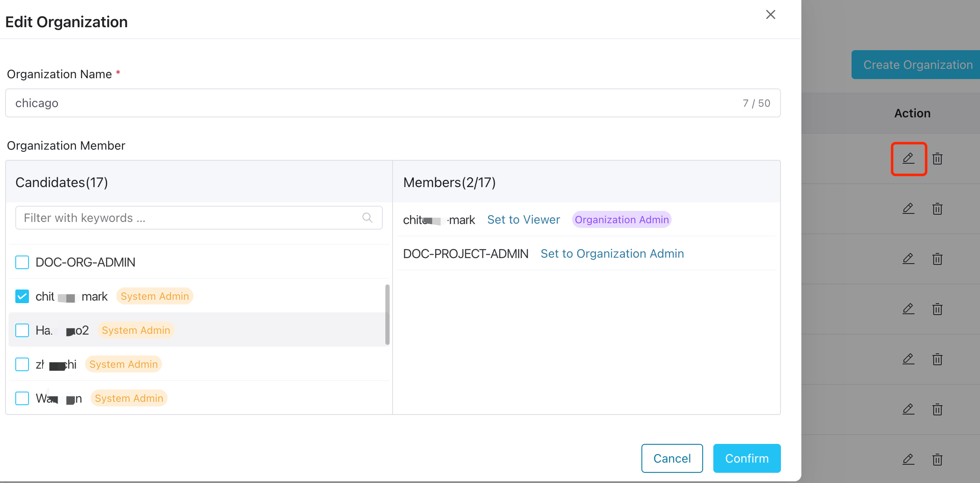Screen dimensions: 980x483
Task: Uncheck the checked candidate ending in mark
Action: [x=22, y=296]
